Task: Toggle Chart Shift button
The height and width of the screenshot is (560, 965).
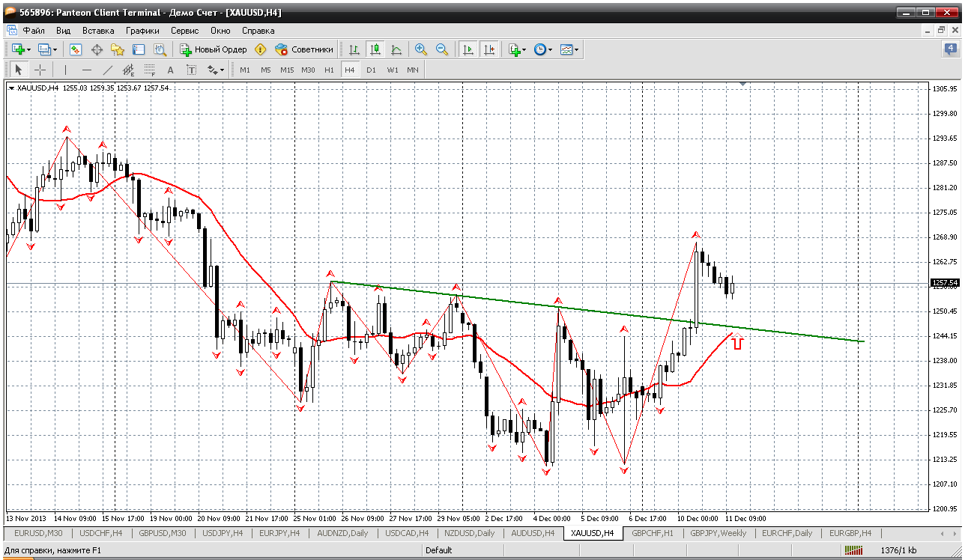Action: click(489, 49)
